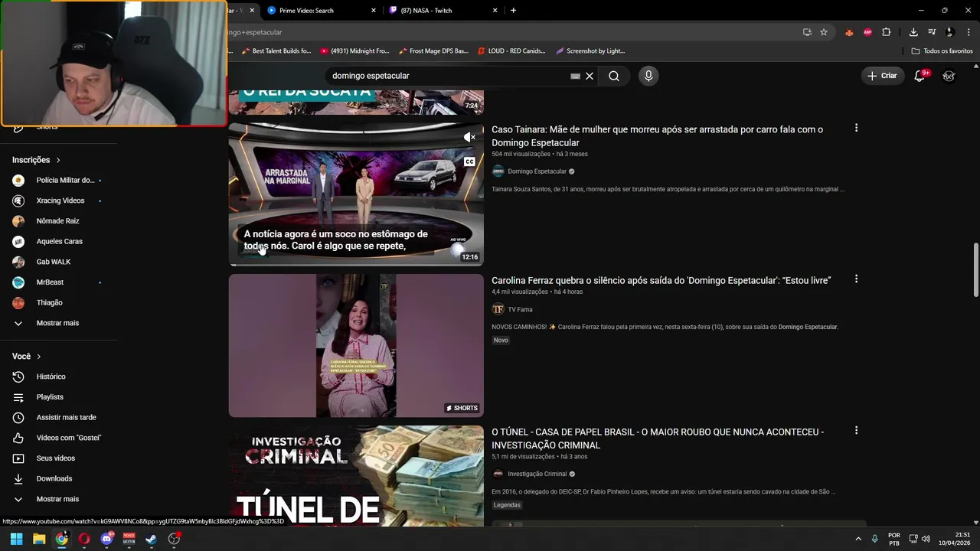This screenshot has height=551, width=980.
Task: Start voice search with the microphone icon
Action: point(648,76)
